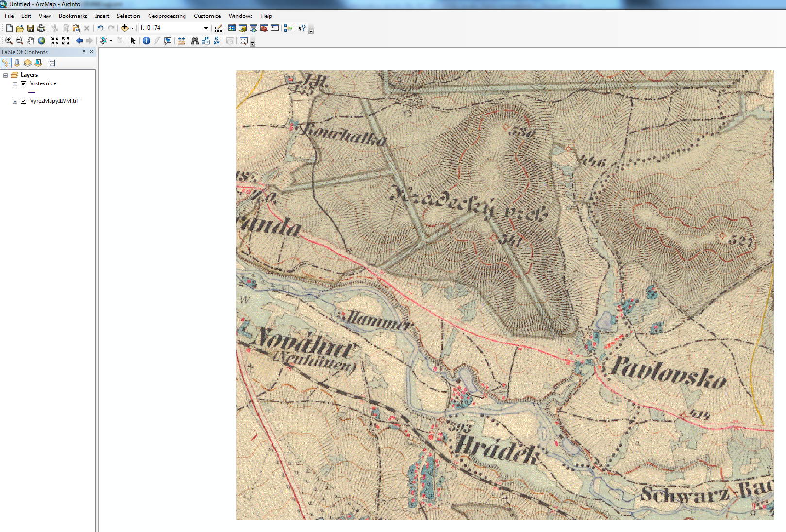This screenshot has height=532, width=786.
Task: Click the Print icon in the toolbar
Action: (41, 28)
